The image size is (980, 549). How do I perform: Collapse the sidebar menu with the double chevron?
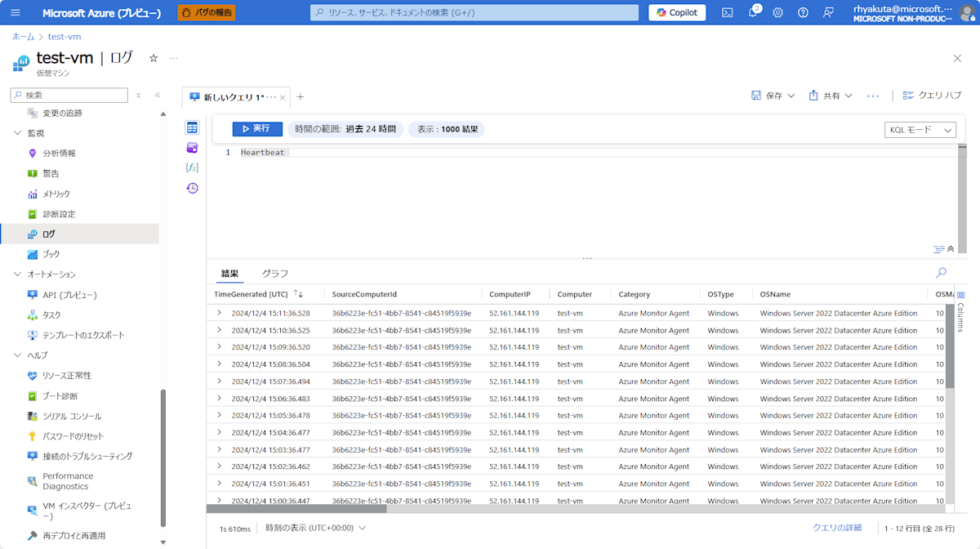pyautogui.click(x=158, y=96)
